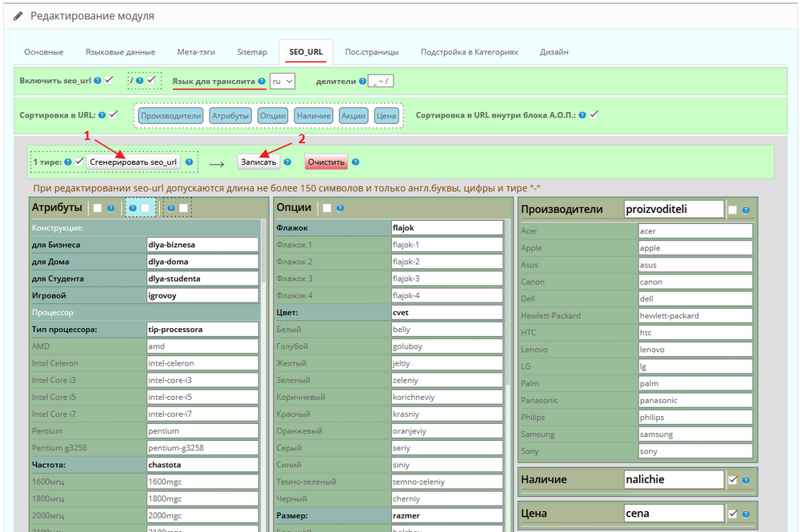Click the Цена sort tag
The height and width of the screenshot is (532, 800).
[386, 116]
